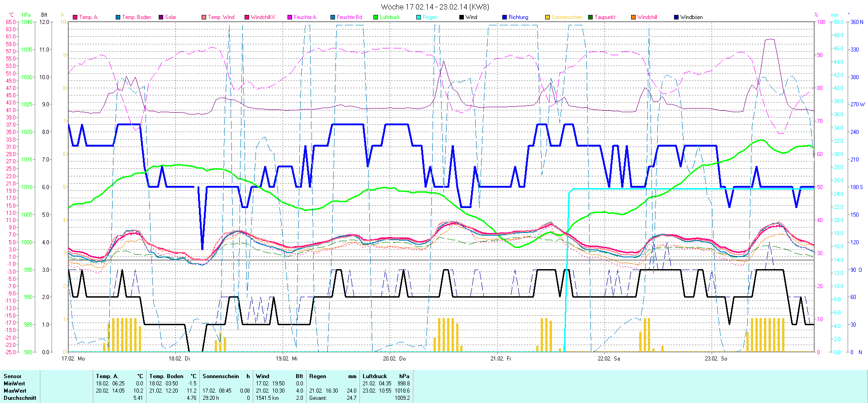Click the blue Richtung legend swatch
Screen dimensions: 868x403
(505, 17)
